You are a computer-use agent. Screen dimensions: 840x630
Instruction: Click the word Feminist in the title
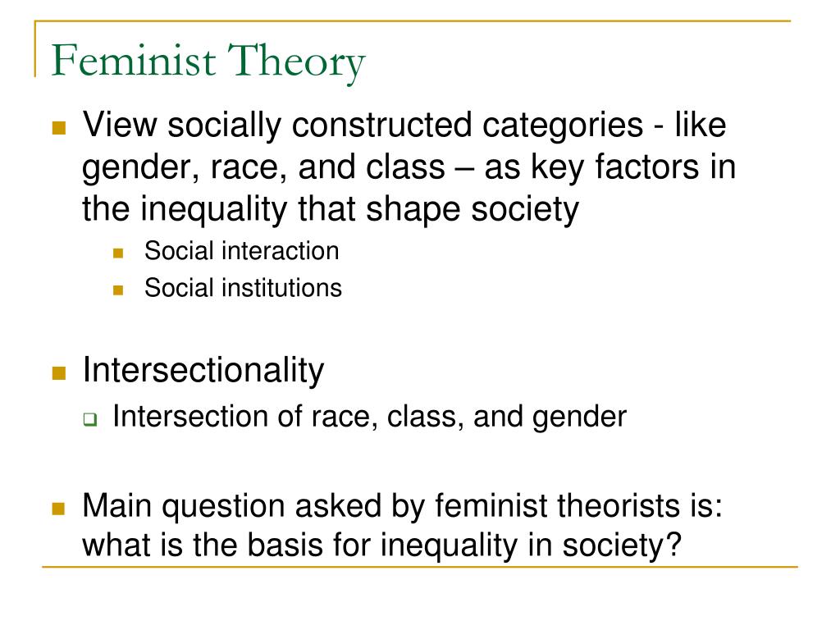[x=134, y=60]
